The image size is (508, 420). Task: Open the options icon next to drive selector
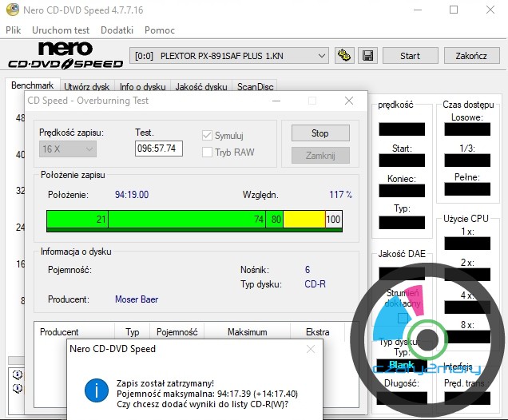[x=345, y=56]
